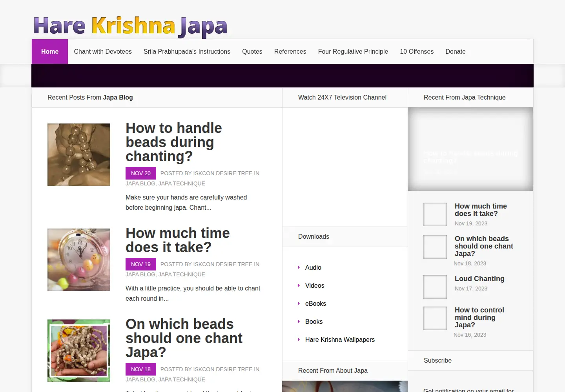
Task: Open the Books downloads link
Action: coord(314,321)
